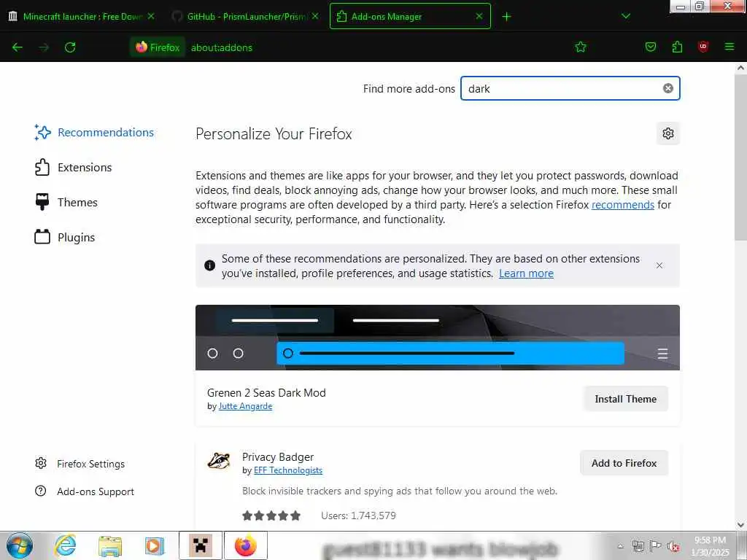Follow the recommends link

(623, 205)
